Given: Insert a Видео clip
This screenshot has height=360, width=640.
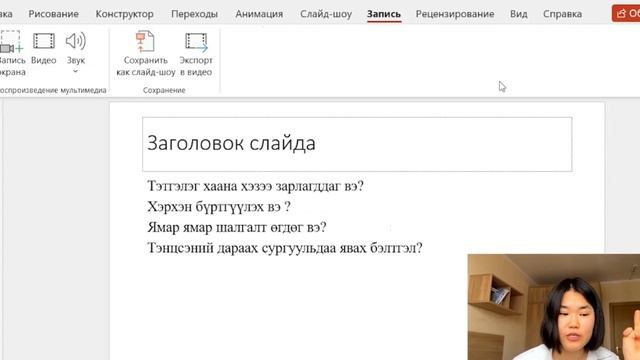Looking at the screenshot, I should coord(44,48).
